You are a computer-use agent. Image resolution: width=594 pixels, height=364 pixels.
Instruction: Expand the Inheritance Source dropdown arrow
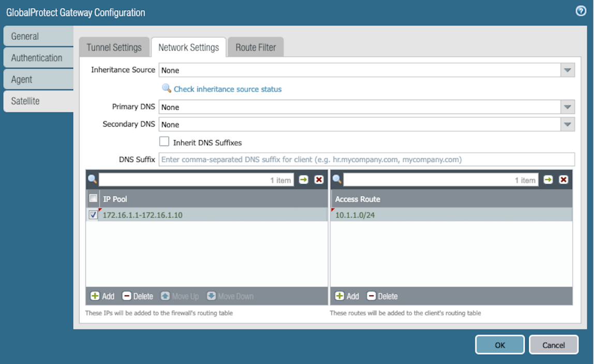point(568,70)
